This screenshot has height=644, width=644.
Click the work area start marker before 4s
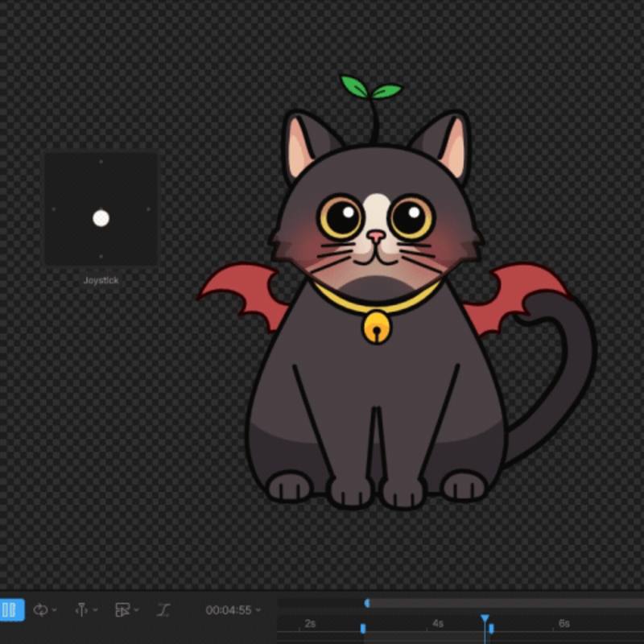point(363,629)
